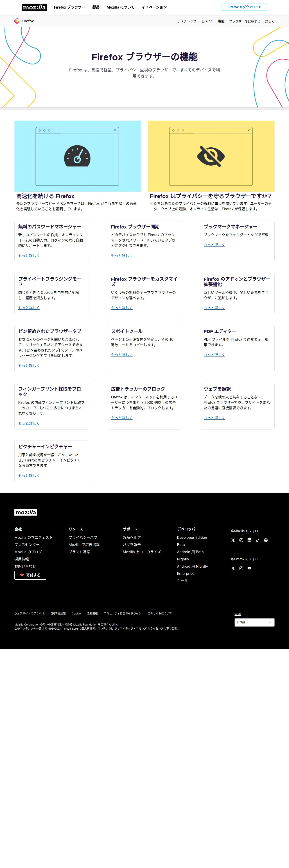Select the デスクトップ sub-navigation item
289x868 pixels.
[x=187, y=21]
